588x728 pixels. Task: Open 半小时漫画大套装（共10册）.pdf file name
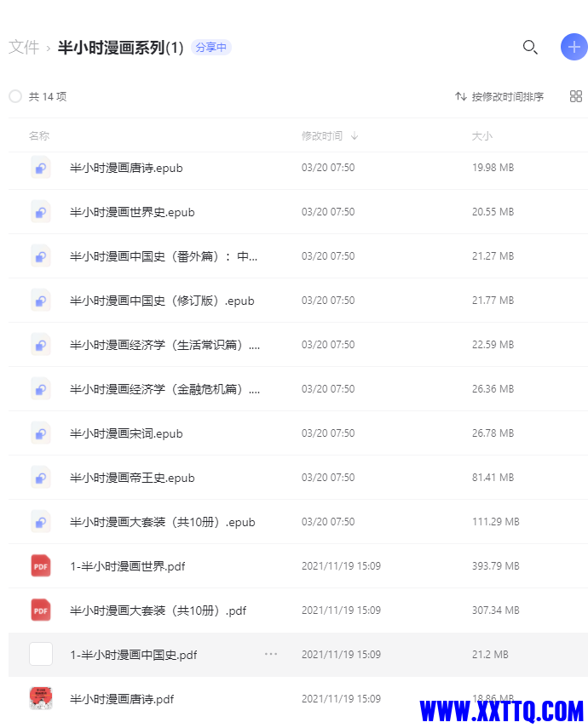pyautogui.click(x=158, y=610)
